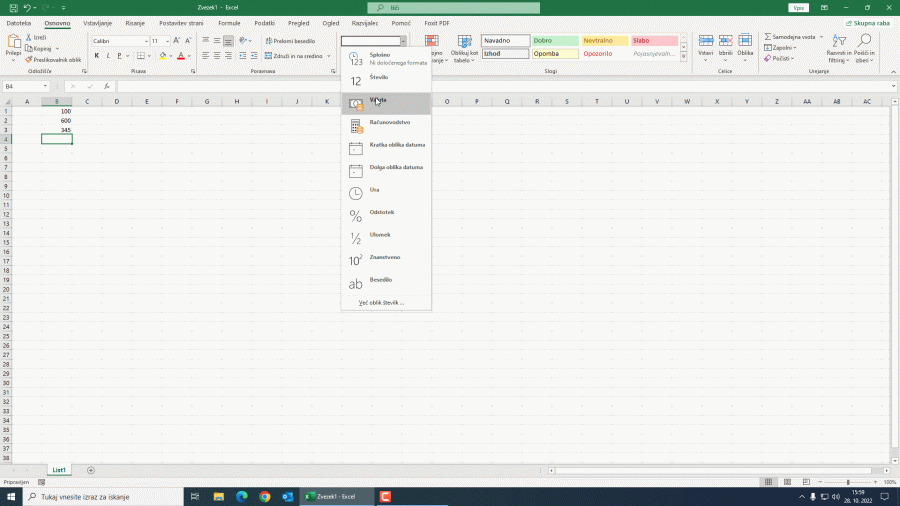Click the Poišči in izberi magnifier
The height and width of the screenshot is (506, 900).
[864, 46]
